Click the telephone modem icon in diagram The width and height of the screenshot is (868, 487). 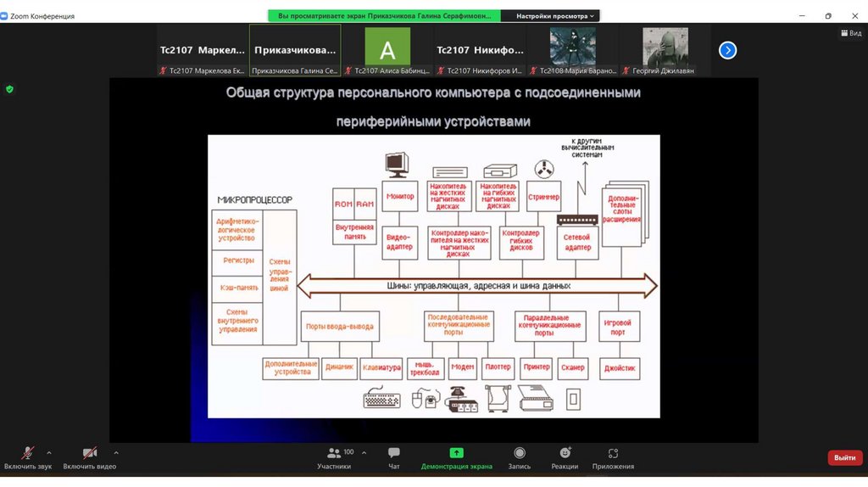(462, 399)
